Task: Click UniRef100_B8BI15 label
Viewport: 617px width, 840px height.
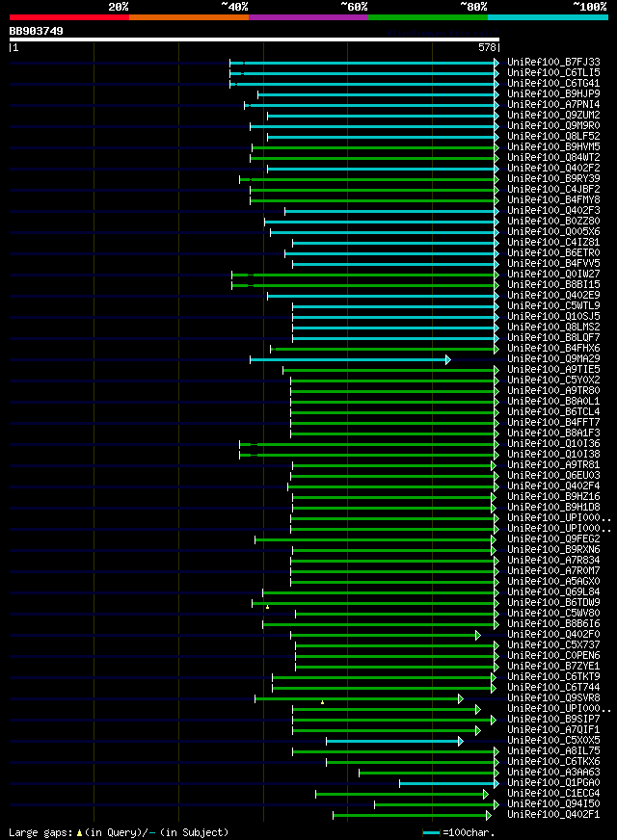Action: coord(553,284)
